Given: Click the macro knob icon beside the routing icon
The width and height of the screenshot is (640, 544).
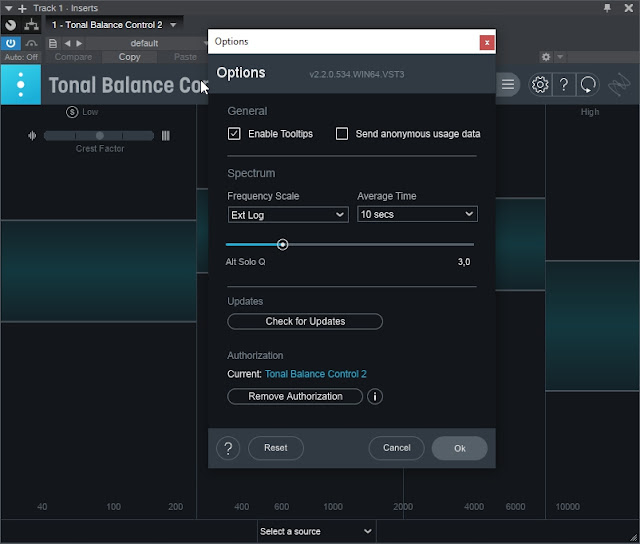Looking at the screenshot, I should [11, 25].
